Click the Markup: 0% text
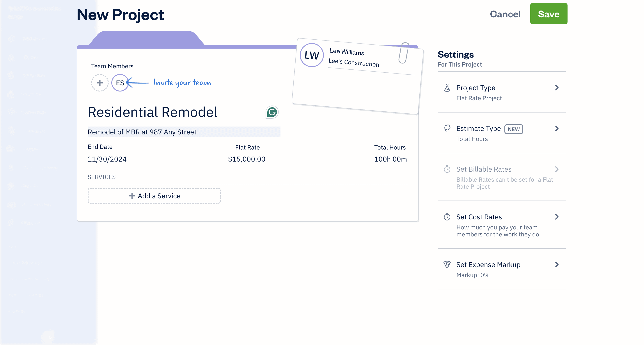 [x=473, y=275]
